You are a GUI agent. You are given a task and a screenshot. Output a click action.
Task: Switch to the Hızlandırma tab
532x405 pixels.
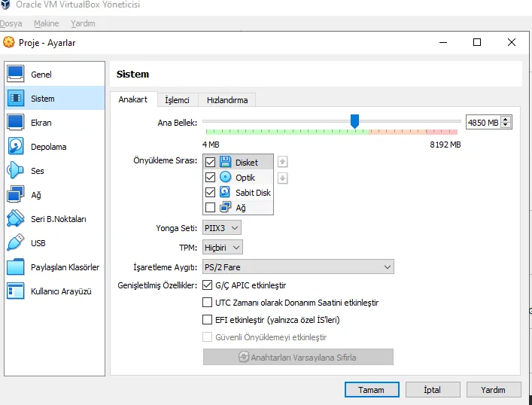tap(227, 100)
